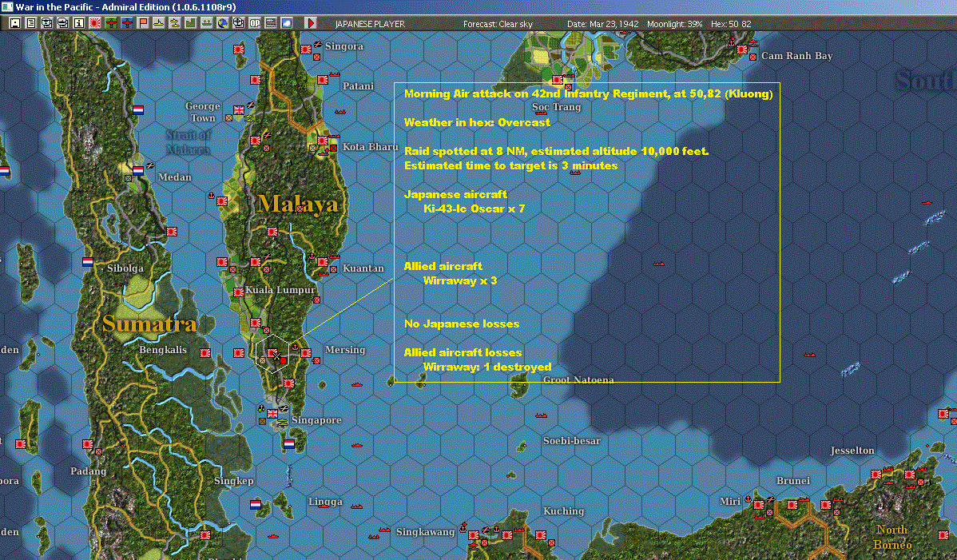Select the Japanese flag at Kuala Lumpur
This screenshot has width=957, height=560.
[239, 292]
